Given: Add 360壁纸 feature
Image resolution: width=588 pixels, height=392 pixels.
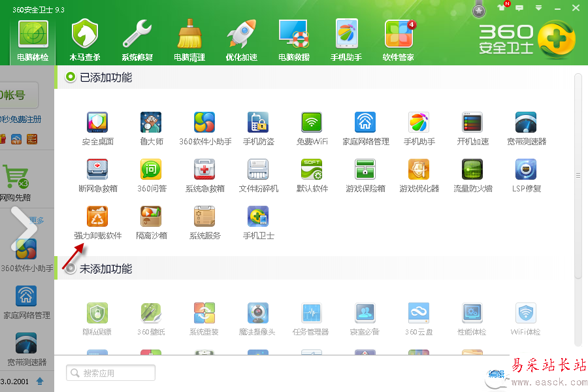Looking at the screenshot, I should tap(151, 319).
